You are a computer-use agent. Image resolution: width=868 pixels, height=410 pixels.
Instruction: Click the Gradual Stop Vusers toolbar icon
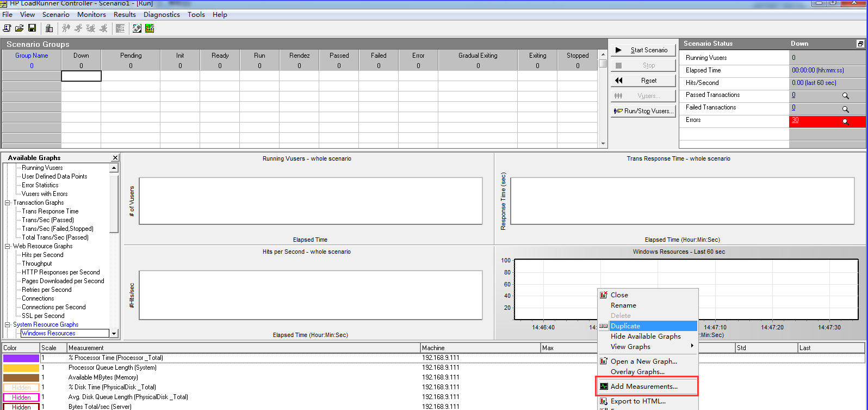coord(91,28)
